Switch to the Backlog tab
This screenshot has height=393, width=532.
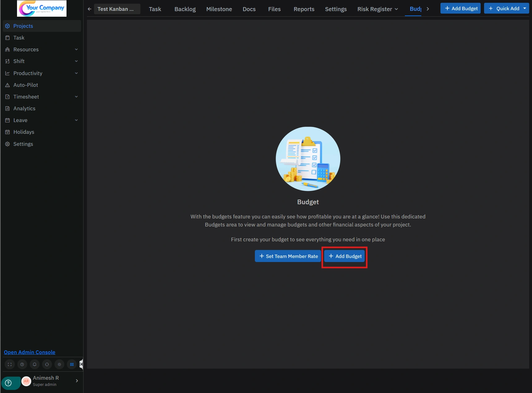(x=185, y=9)
